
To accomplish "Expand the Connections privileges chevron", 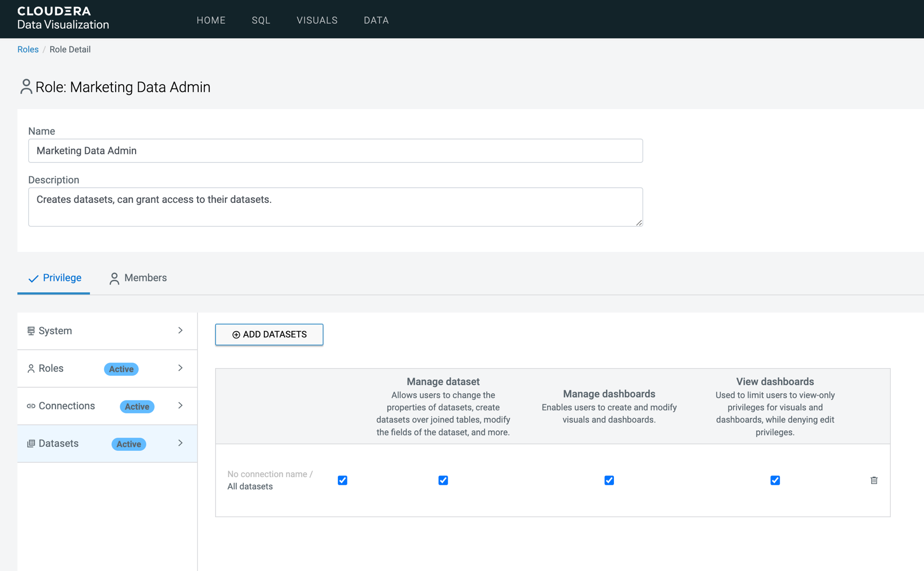I will tap(180, 405).
